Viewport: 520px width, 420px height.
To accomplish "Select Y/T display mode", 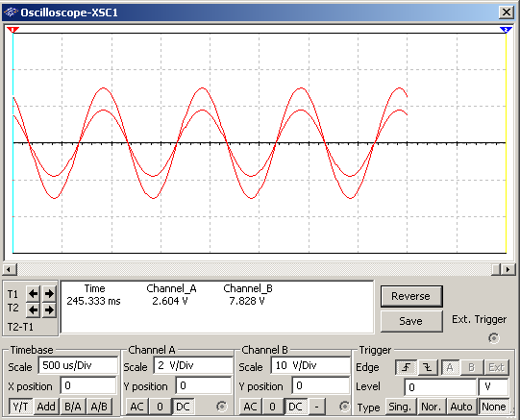I will pos(20,407).
